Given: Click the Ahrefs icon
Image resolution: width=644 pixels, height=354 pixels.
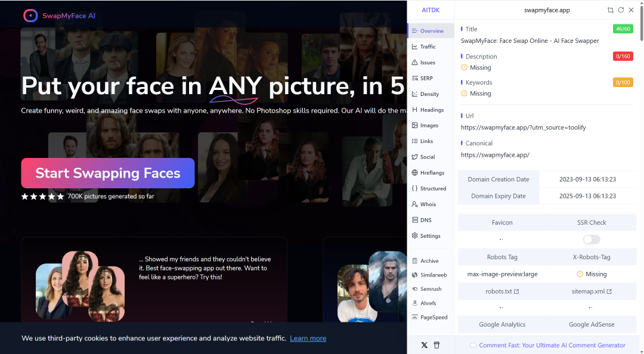Looking at the screenshot, I should click(415, 303).
